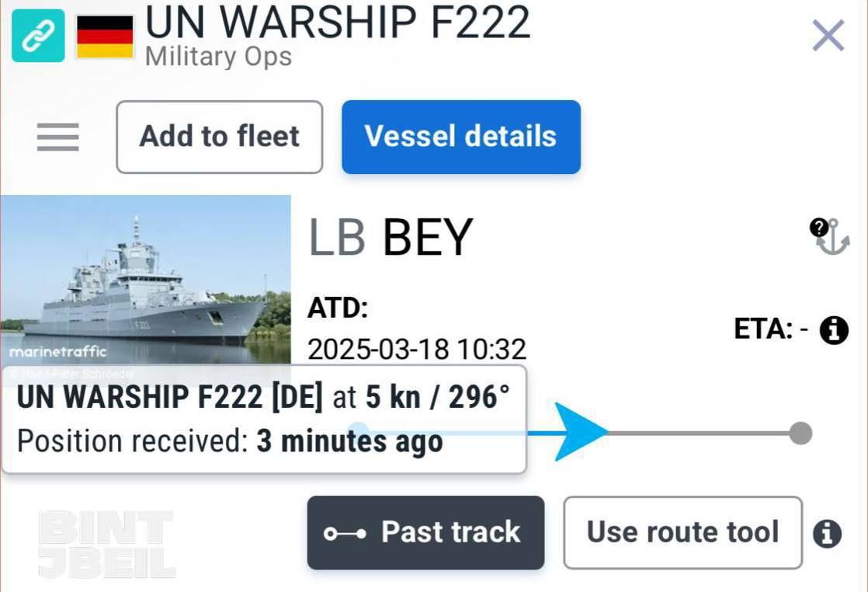Click the teal link icon
868x592 pixels.
tap(38, 36)
